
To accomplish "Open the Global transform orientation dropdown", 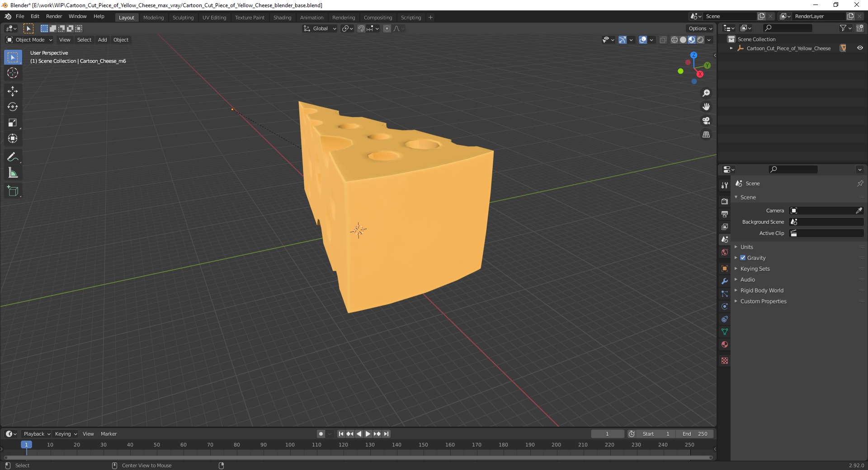I will [x=320, y=28].
